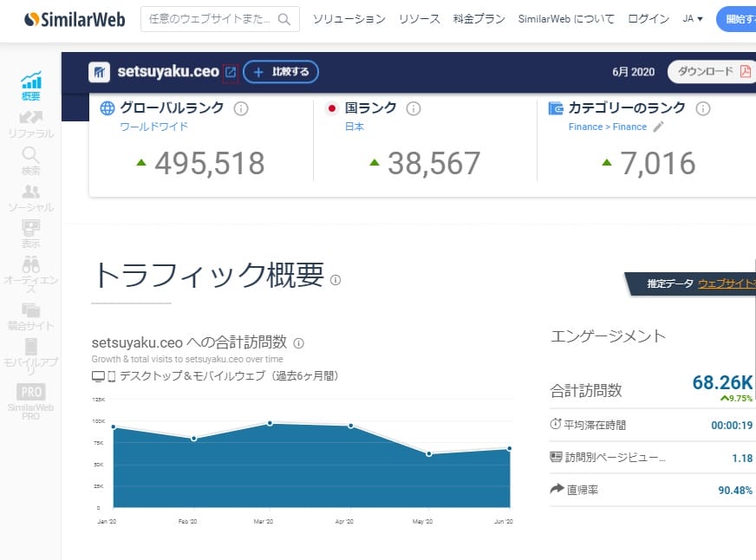Show info for カテゴリーのランク

[703, 108]
